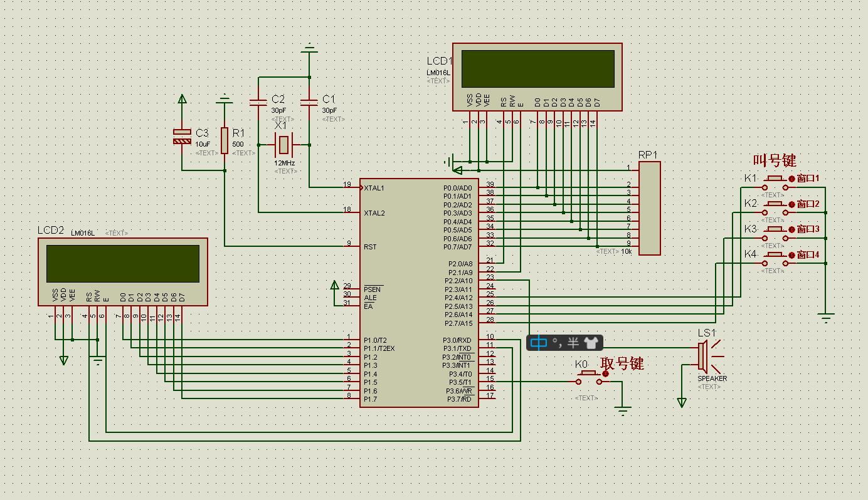Viewport: 868px width, 500px height.
Task: Push the K4 窗口4 pushbutton
Action: pyautogui.click(x=775, y=259)
